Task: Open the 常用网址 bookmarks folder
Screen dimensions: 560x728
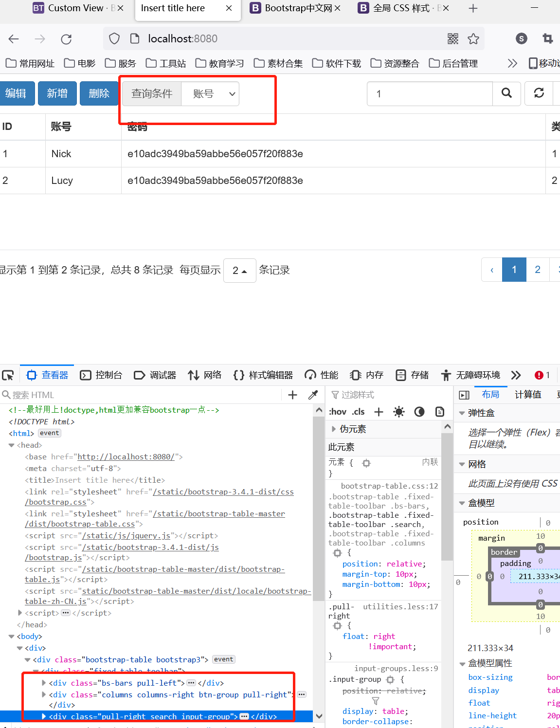Action: tap(30, 63)
